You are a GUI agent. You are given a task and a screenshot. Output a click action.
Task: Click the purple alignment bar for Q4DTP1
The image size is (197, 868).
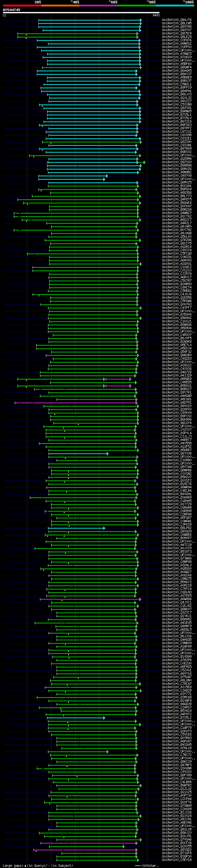pos(76,403)
